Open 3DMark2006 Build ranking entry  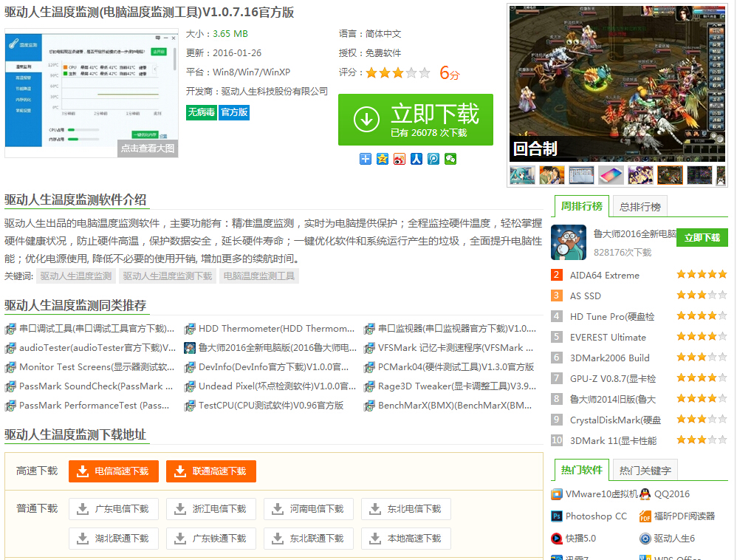(610, 358)
